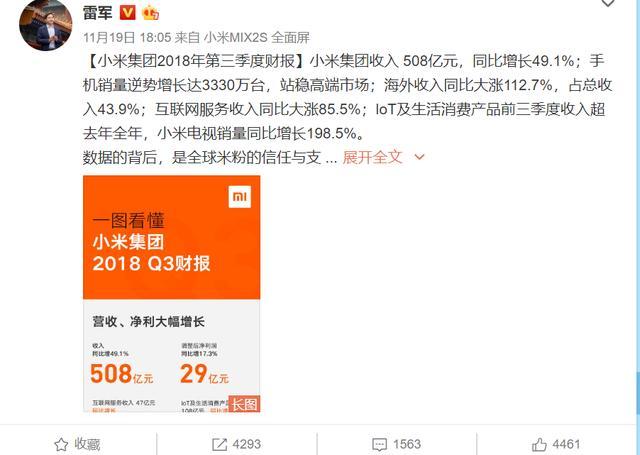Click the red V verification badge
This screenshot has width=640, height=455.
coord(127,13)
